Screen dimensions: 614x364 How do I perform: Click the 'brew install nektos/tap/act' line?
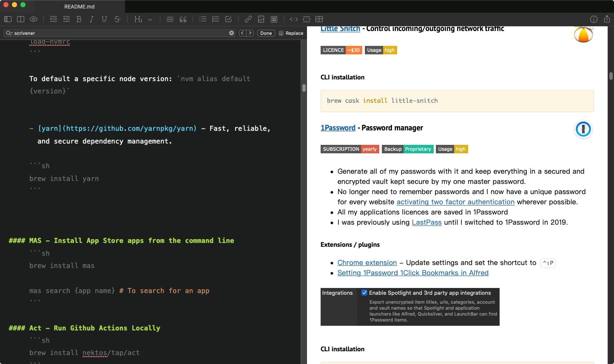coord(84,353)
